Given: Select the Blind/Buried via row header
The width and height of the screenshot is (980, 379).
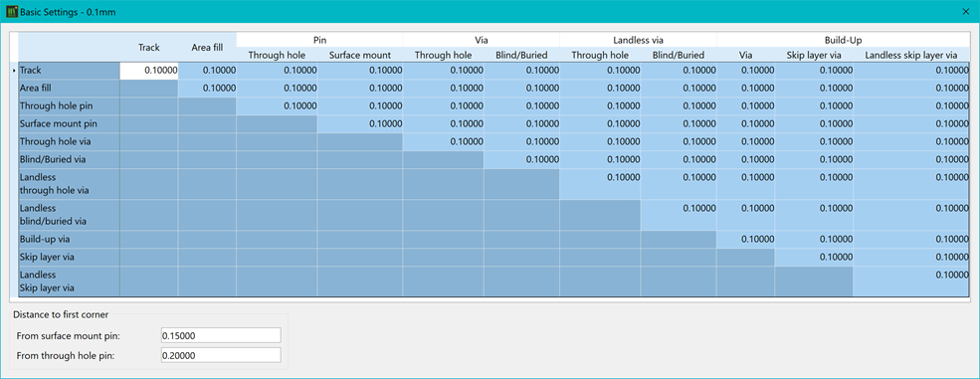Looking at the screenshot, I should (69, 159).
